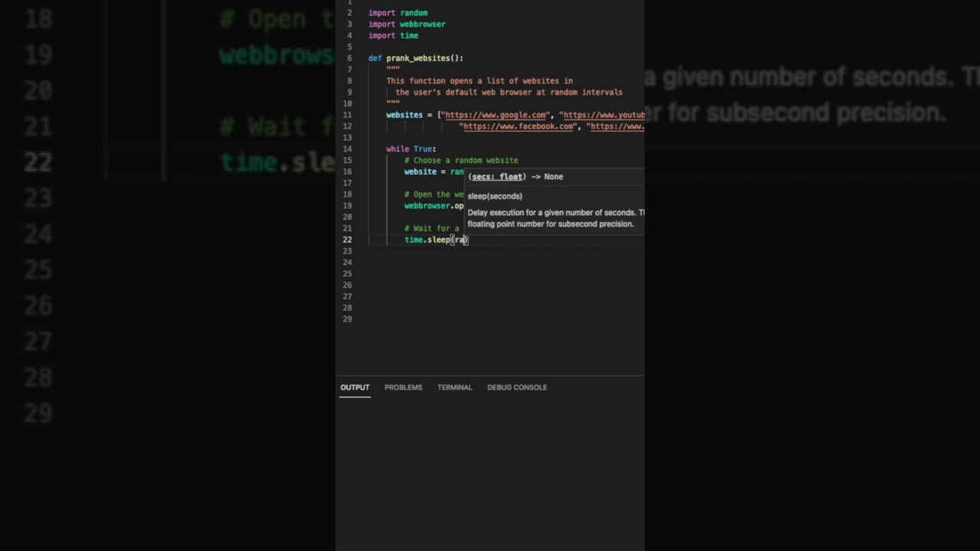The image size is (980, 551).
Task: Place cursor on 'def prank_websites():'
Action: pyautogui.click(x=416, y=58)
